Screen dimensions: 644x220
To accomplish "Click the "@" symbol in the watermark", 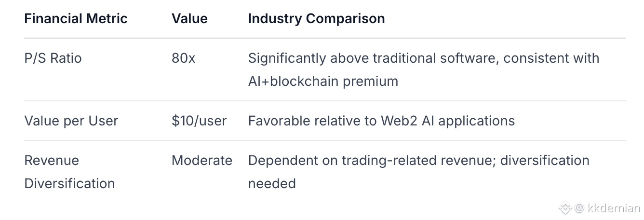I will click(579, 208).
